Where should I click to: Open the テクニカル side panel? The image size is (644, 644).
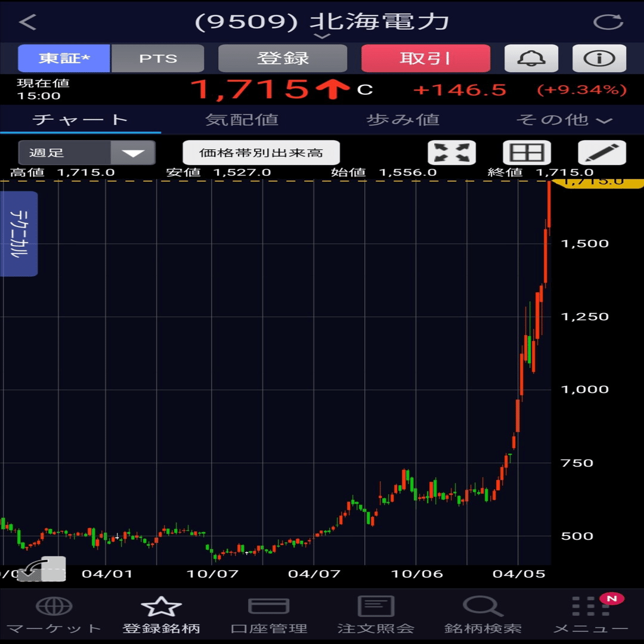pos(19,234)
